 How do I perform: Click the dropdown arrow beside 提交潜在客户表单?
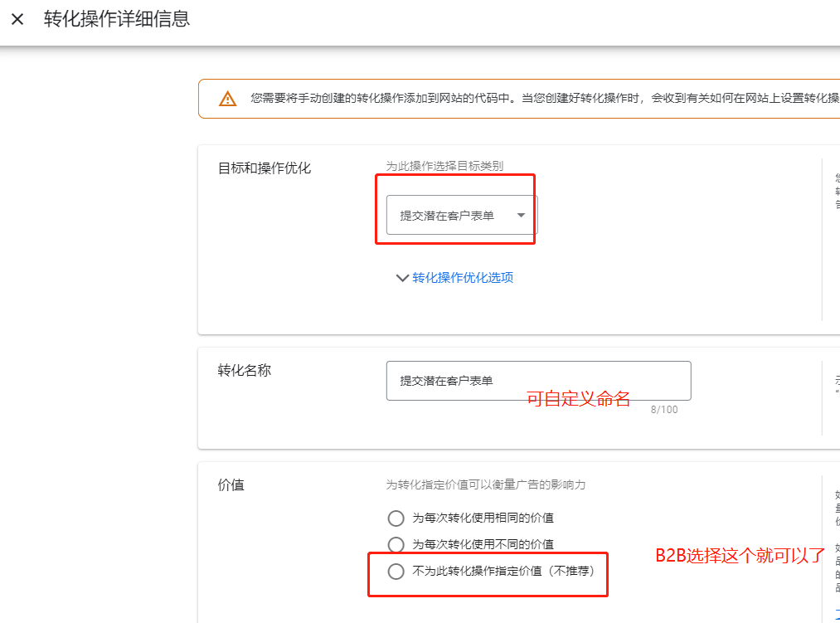click(521, 216)
